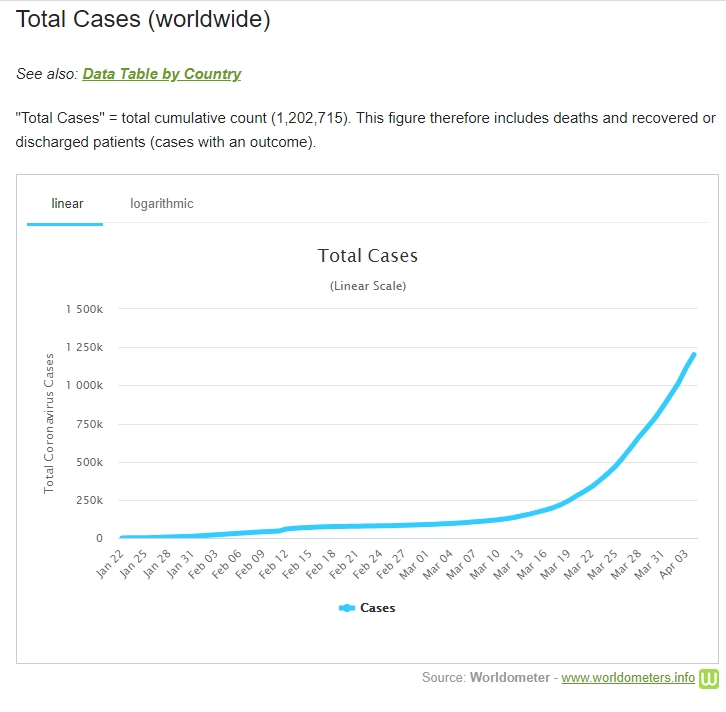Open the www.worldometers.info source link
The image size is (726, 712).
627,678
